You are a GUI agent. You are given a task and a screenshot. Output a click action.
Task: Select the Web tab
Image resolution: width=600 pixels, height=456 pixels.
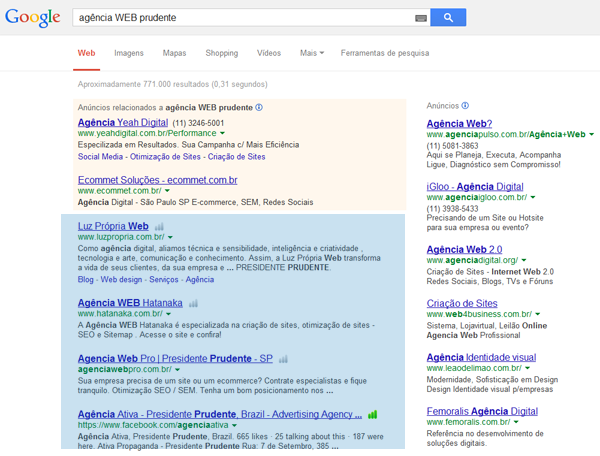pos(86,53)
